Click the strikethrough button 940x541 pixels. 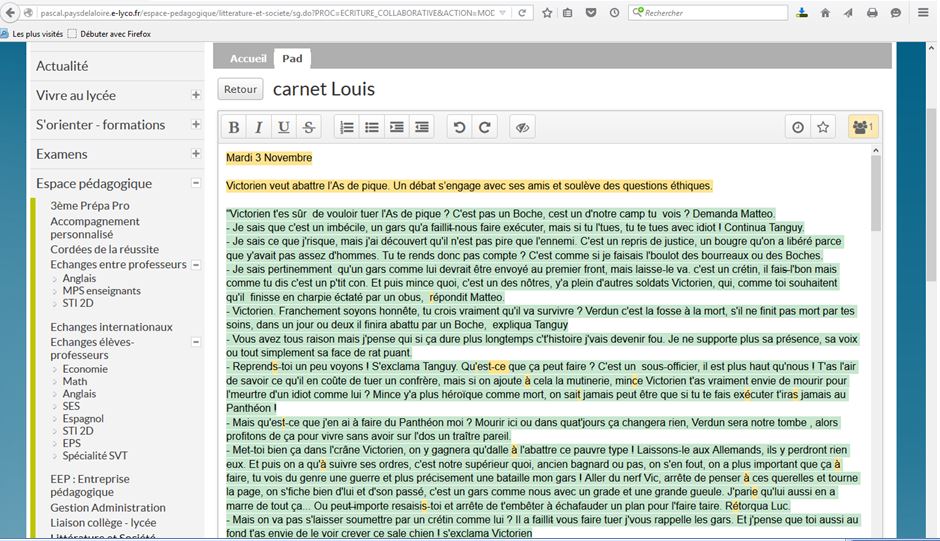(308, 127)
